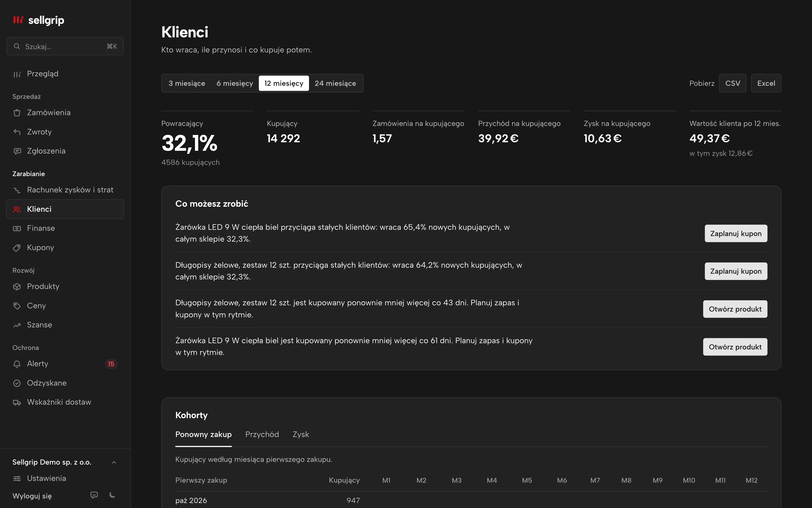Open Ceny price tag icon
This screenshot has width=812, height=508.
click(17, 306)
